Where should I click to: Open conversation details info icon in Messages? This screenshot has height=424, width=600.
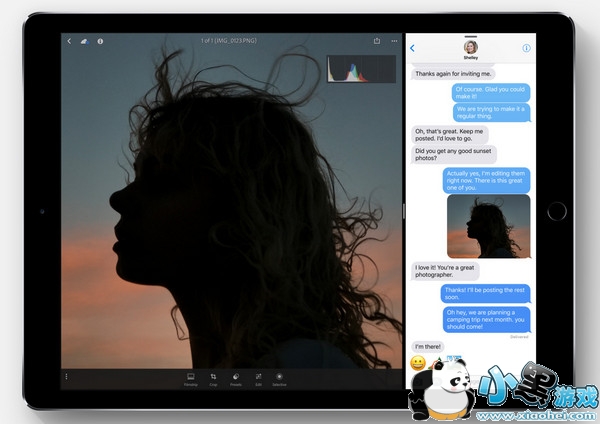click(x=527, y=48)
